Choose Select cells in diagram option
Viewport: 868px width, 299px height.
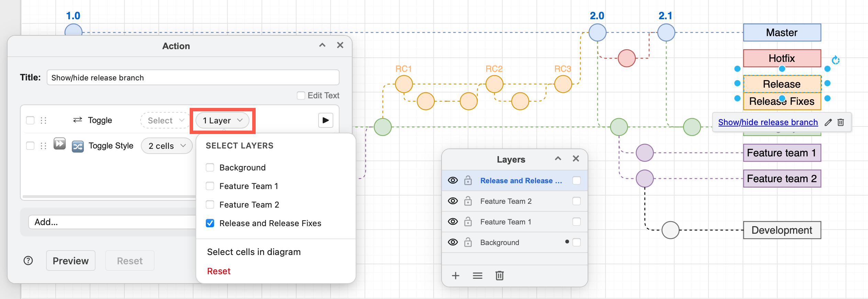[x=254, y=252]
